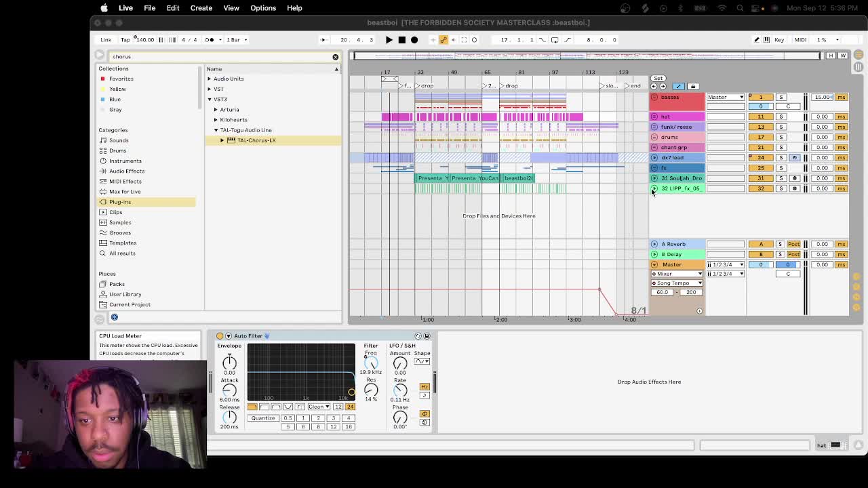
Task: Show the browser preview toggle icon
Action: pyautogui.click(x=115, y=317)
